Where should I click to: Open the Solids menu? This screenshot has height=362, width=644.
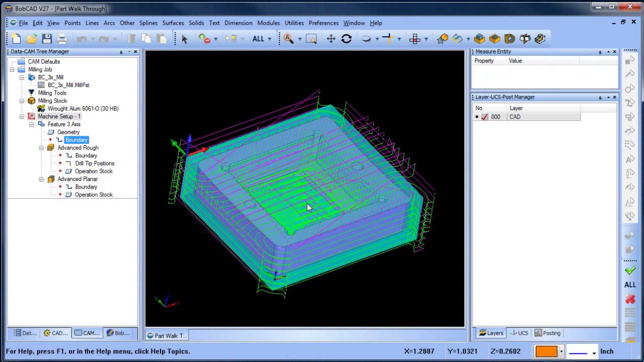click(x=196, y=23)
